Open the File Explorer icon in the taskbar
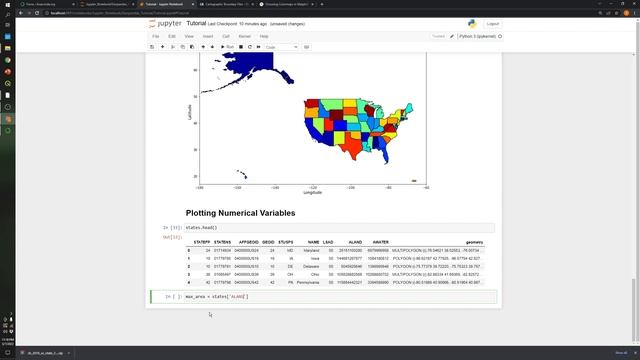The height and width of the screenshot is (360, 640). coord(7,48)
